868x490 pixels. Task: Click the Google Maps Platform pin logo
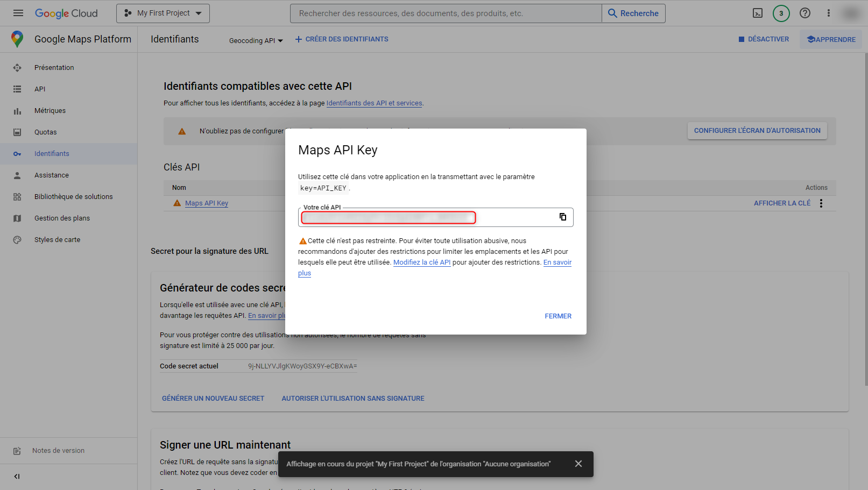[x=17, y=39]
